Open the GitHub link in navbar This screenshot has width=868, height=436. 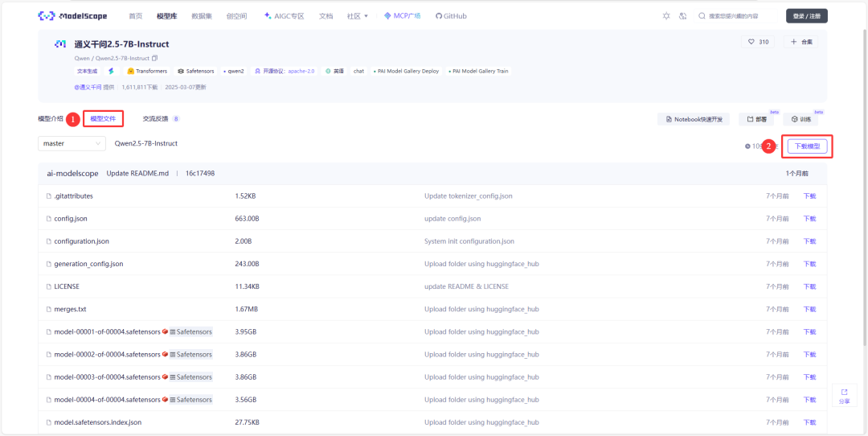tap(451, 16)
